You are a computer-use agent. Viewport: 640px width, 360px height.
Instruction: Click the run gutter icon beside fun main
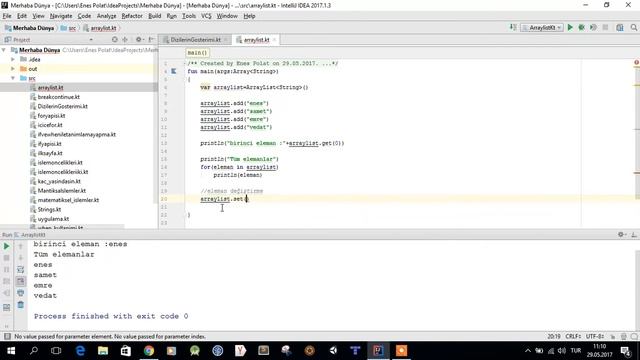tap(173, 71)
